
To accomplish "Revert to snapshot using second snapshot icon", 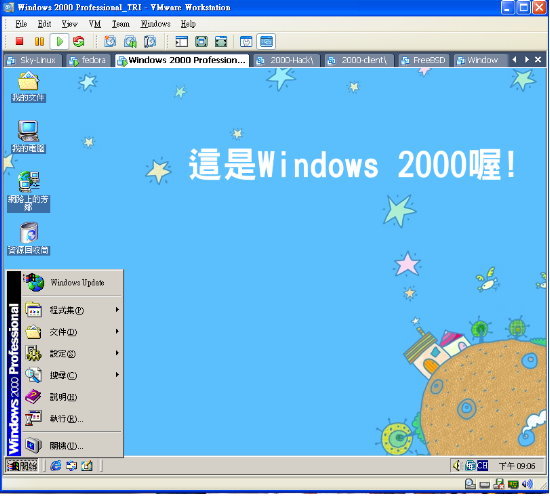I will click(x=130, y=41).
